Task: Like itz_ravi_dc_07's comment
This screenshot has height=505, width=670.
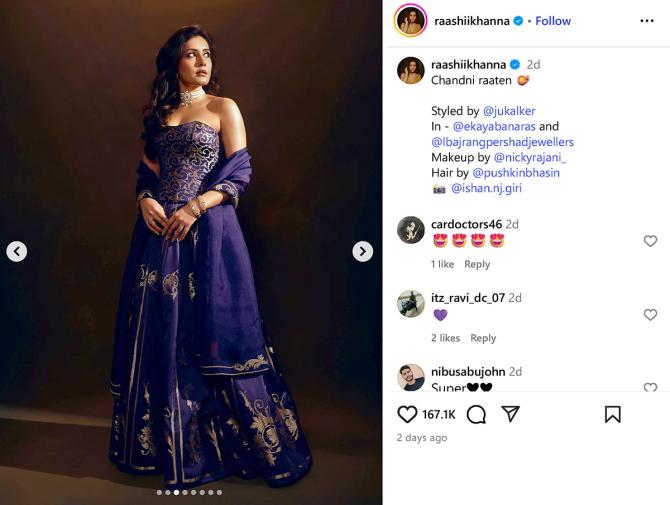Action: pyautogui.click(x=650, y=315)
